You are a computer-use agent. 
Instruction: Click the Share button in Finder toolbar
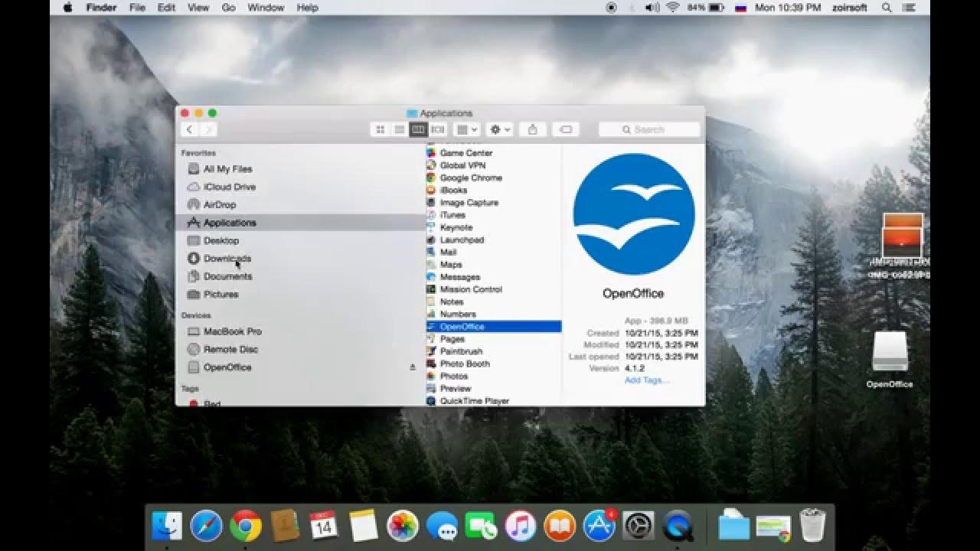534,130
